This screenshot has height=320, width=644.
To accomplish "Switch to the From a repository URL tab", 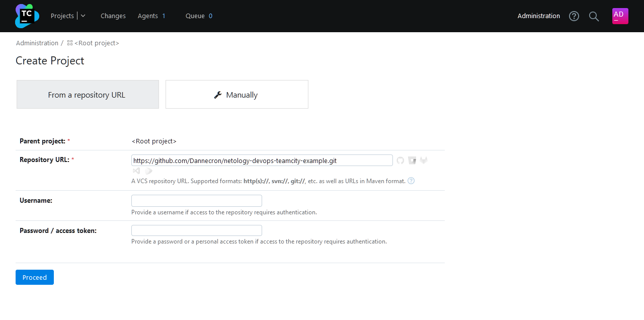I will (87, 94).
